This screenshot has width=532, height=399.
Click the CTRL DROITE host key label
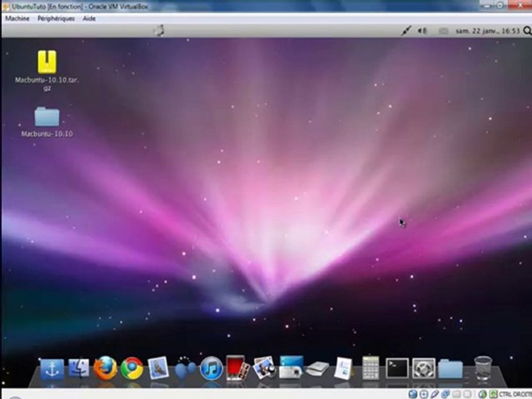pos(515,394)
